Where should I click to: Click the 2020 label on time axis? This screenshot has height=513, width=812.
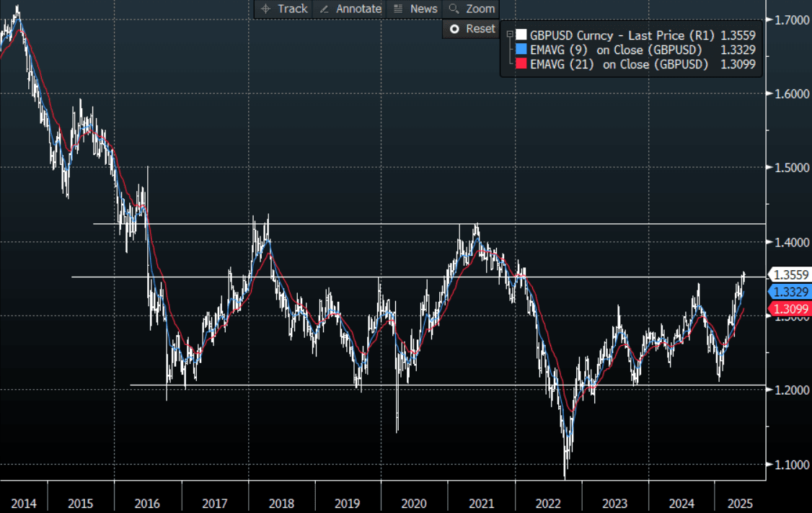pyautogui.click(x=414, y=504)
